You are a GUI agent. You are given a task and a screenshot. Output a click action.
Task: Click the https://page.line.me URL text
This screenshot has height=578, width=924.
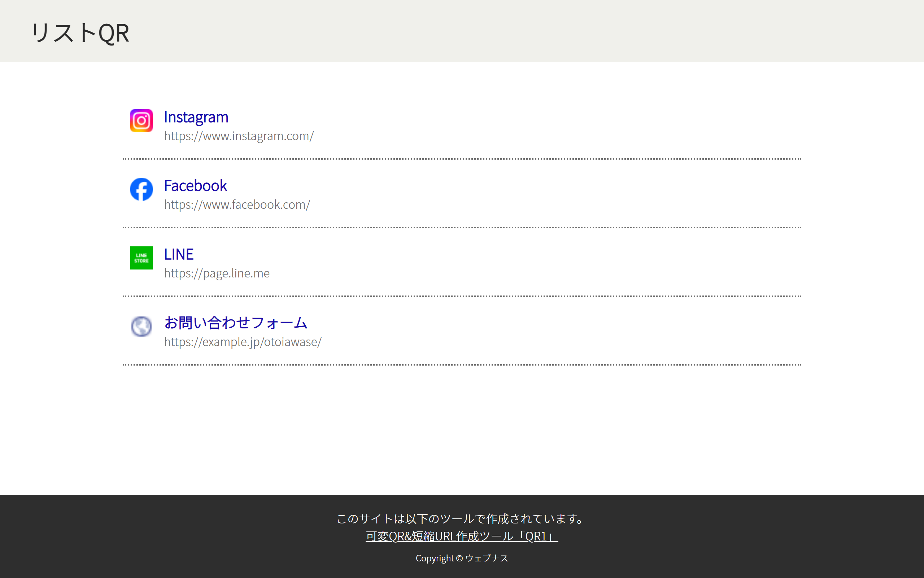[x=217, y=273]
